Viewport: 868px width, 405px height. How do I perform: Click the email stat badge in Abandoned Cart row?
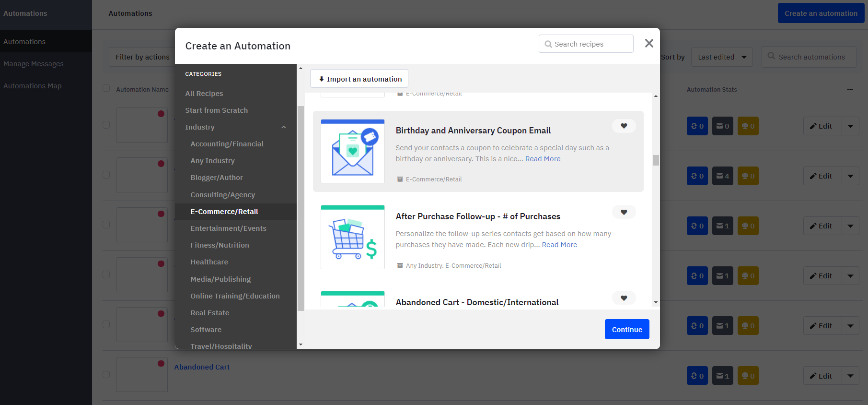(723, 376)
